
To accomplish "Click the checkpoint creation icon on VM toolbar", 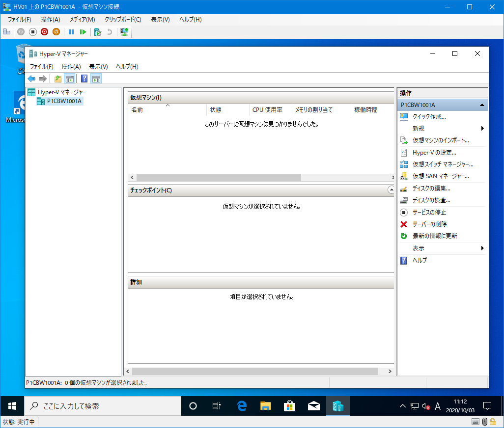I will (x=97, y=31).
